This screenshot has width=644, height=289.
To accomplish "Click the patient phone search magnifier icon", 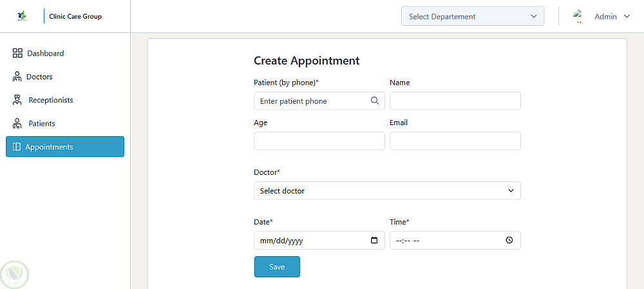I will coord(375,101).
